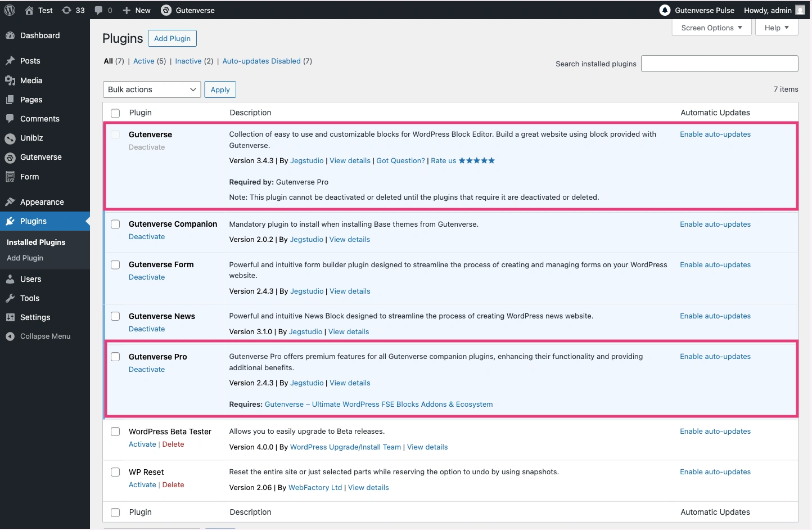Expand the Screen Options panel

pyautogui.click(x=711, y=28)
